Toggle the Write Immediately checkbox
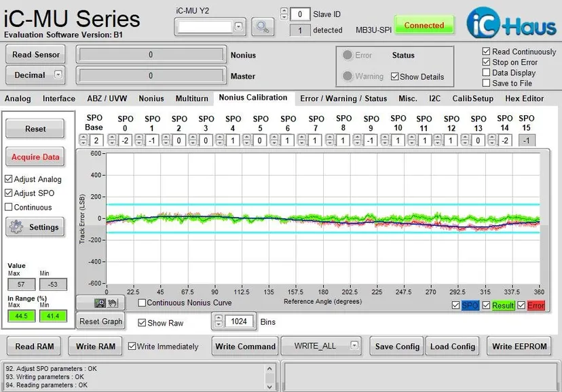The height and width of the screenshot is (392, 562). (x=132, y=346)
